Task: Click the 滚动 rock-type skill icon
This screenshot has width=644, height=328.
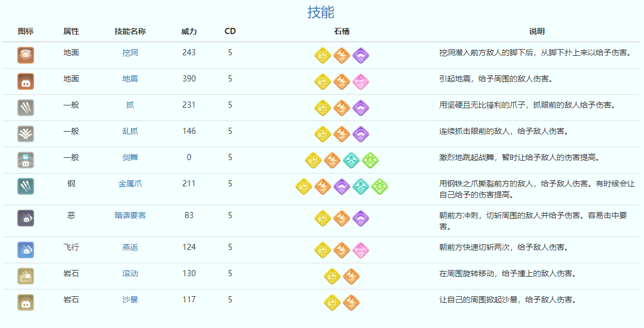Action: 26,276
